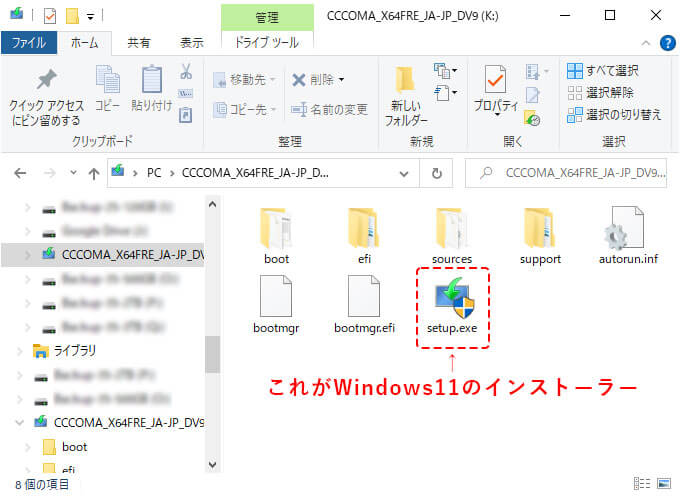The height and width of the screenshot is (497, 680).
Task: Select the bootmgr file icon
Action: pos(276,296)
